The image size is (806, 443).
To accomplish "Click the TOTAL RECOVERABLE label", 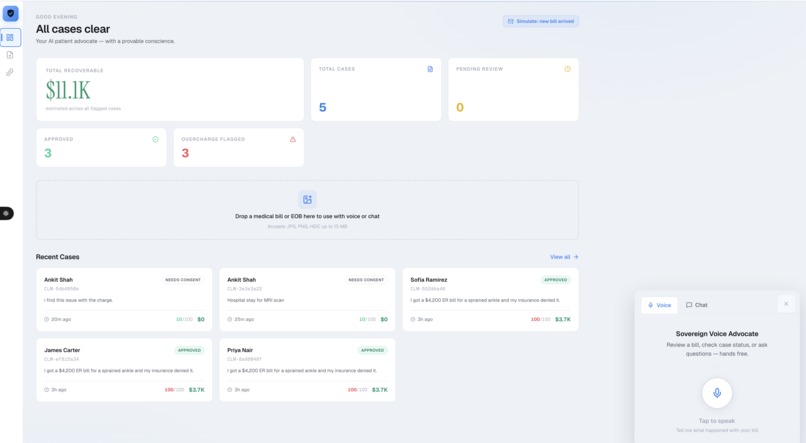I will pos(75,70).
